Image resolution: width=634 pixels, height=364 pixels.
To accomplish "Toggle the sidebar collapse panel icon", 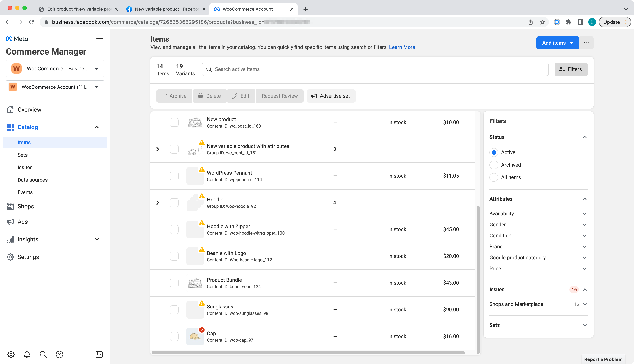I will tap(99, 354).
